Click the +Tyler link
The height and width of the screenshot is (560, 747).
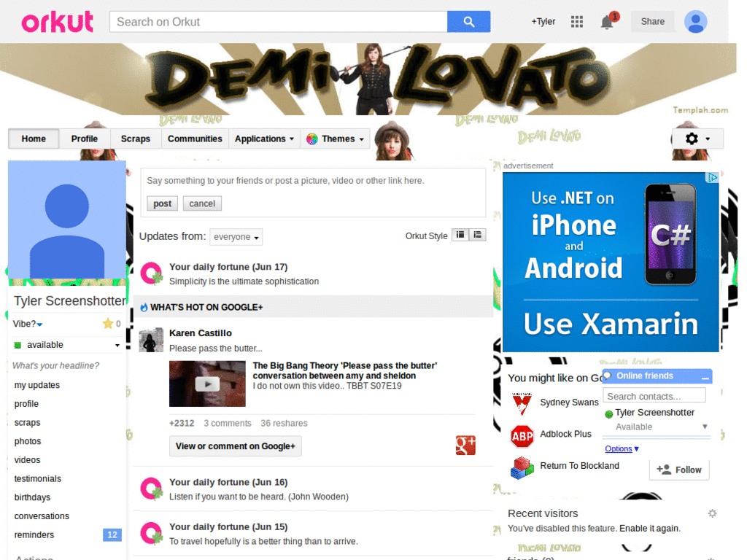[543, 21]
